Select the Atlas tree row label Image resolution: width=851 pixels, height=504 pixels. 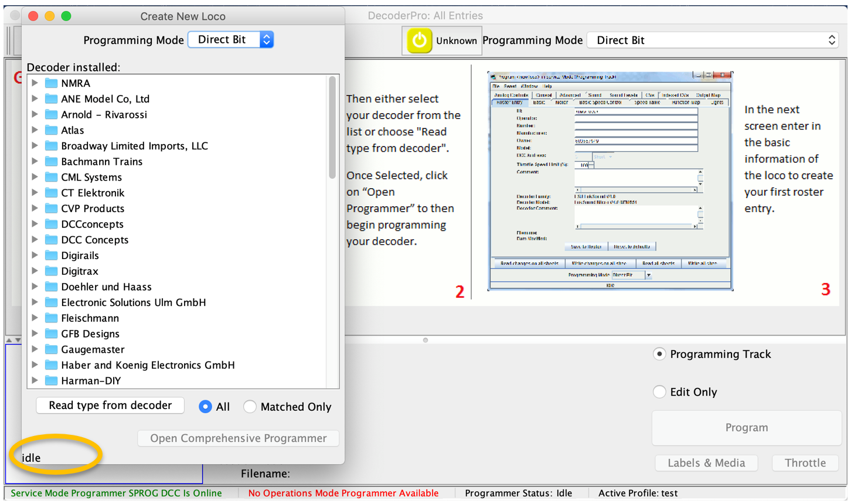coord(73,130)
